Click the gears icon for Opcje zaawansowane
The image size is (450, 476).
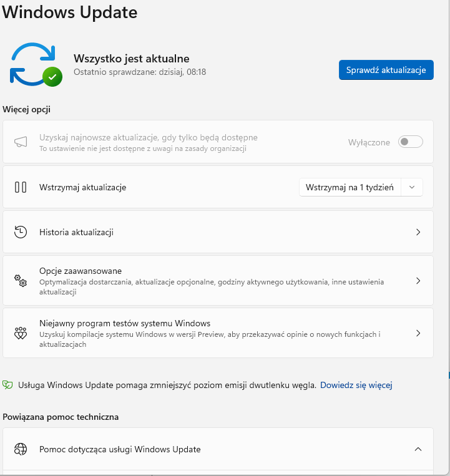click(x=21, y=281)
